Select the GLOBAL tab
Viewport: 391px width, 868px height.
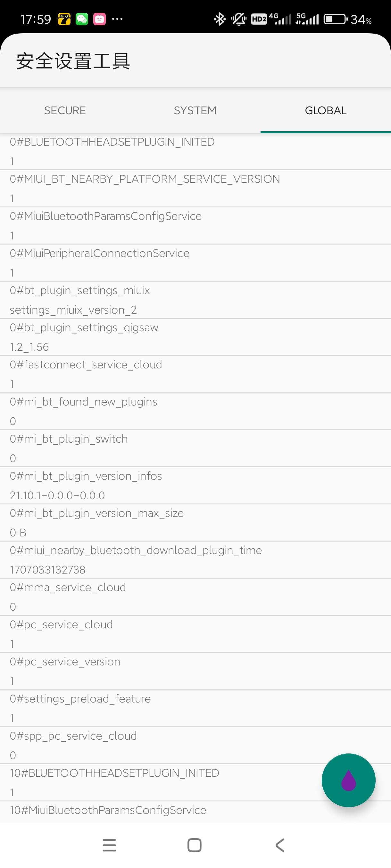point(326,110)
